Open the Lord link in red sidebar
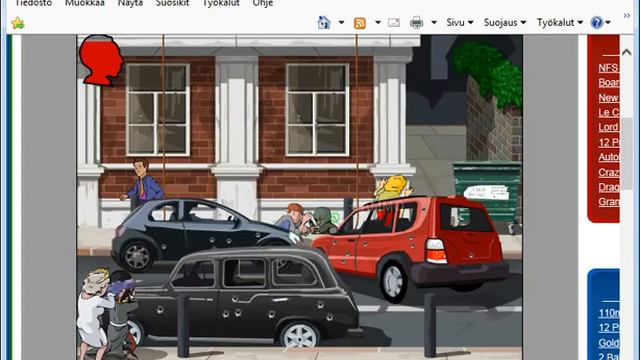The height and width of the screenshot is (360, 640). (608, 127)
